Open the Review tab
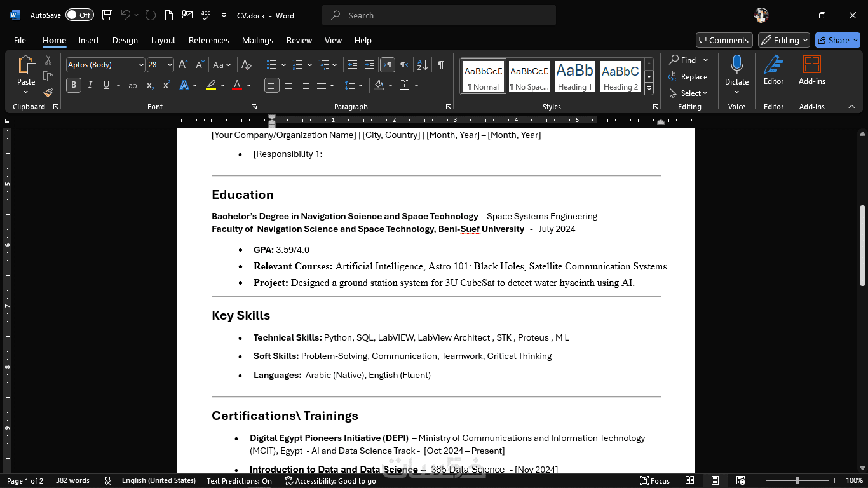This screenshot has height=488, width=868. (x=299, y=40)
